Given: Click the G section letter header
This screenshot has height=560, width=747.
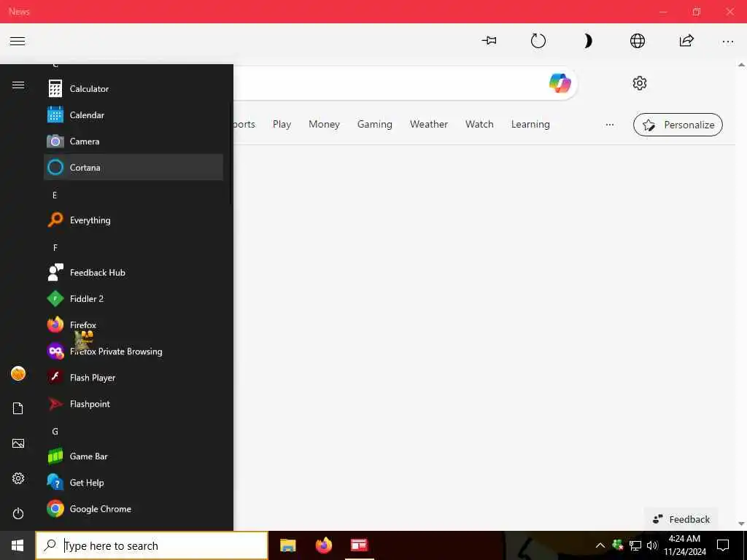Looking at the screenshot, I should pos(55,432).
